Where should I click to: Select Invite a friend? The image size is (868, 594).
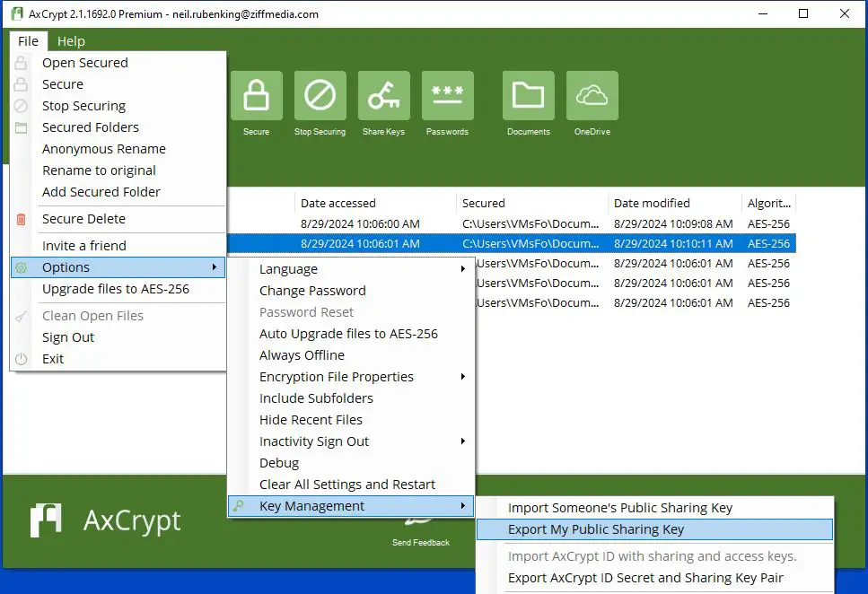pos(118,246)
